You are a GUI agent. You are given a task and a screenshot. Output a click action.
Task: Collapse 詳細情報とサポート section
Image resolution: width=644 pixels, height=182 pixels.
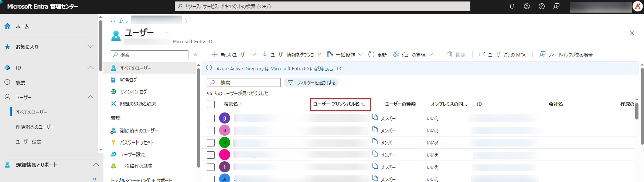(x=96, y=165)
